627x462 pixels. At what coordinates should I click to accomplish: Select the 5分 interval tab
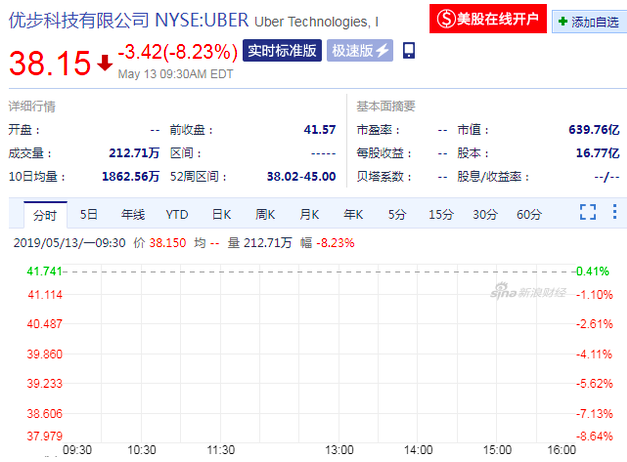[397, 215]
